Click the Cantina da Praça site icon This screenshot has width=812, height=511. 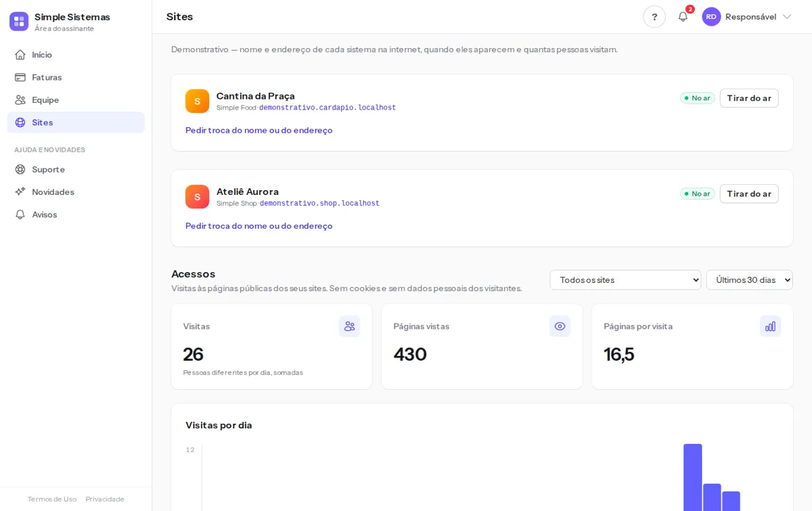pos(198,101)
